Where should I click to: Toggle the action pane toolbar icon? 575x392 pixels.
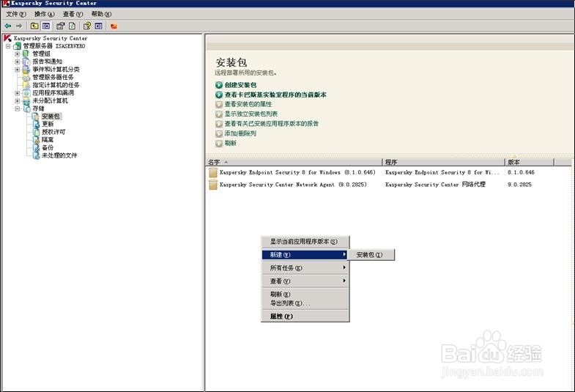[99, 26]
